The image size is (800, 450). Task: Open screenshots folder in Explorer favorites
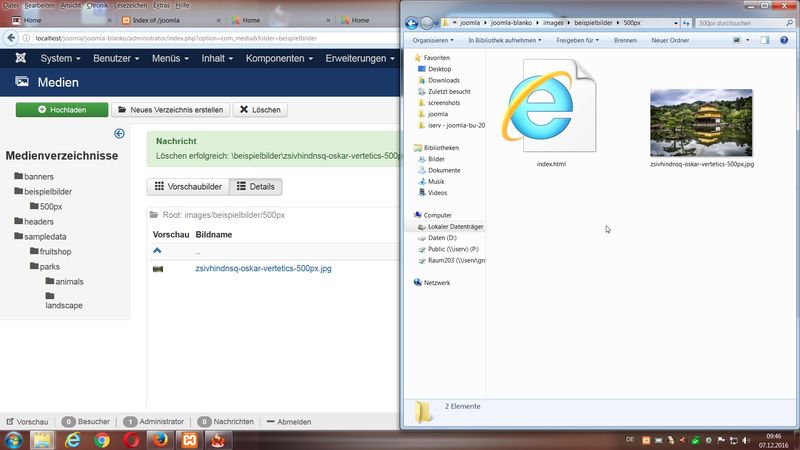point(438,103)
